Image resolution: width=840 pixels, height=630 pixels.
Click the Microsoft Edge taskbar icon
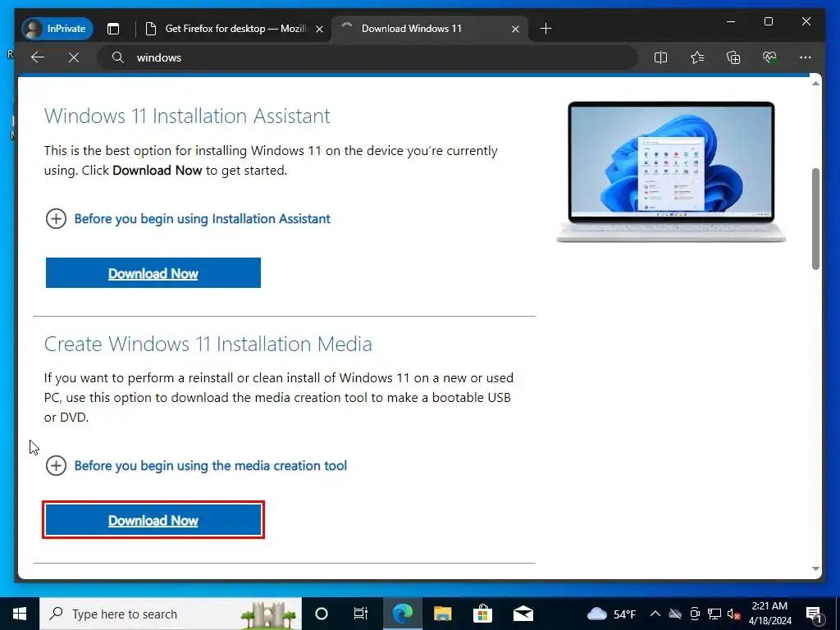pos(402,614)
